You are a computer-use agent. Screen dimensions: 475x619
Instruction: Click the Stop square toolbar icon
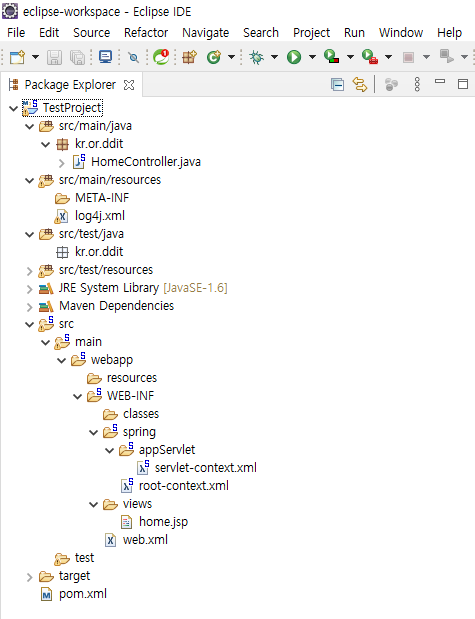(408, 58)
